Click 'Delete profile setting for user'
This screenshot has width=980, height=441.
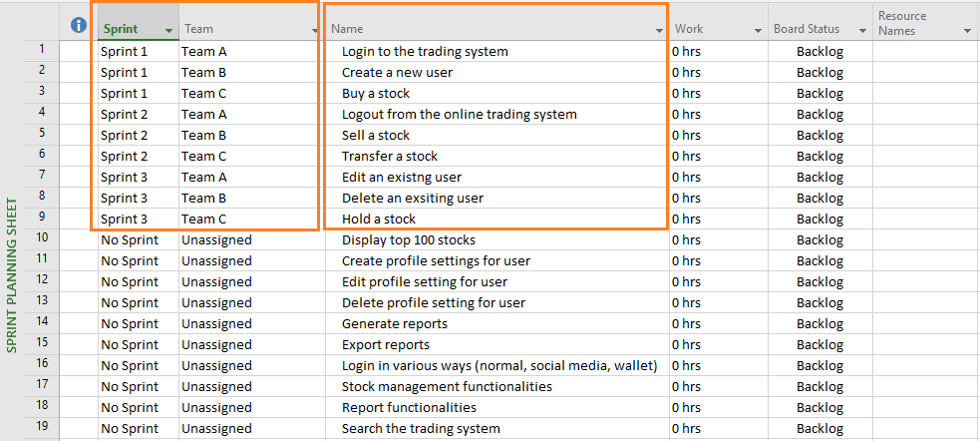(x=434, y=302)
